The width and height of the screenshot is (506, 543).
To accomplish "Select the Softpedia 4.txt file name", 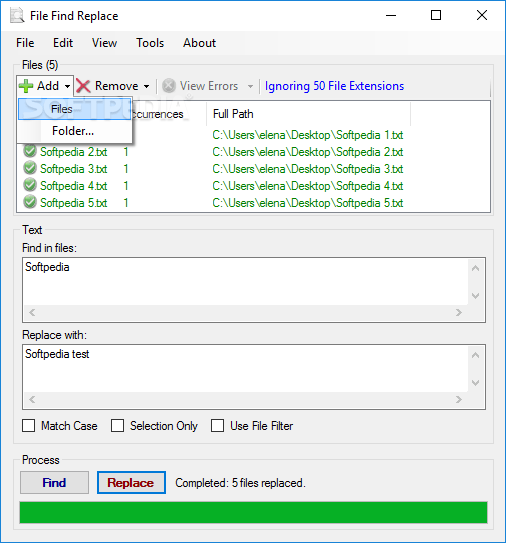I will tap(73, 186).
